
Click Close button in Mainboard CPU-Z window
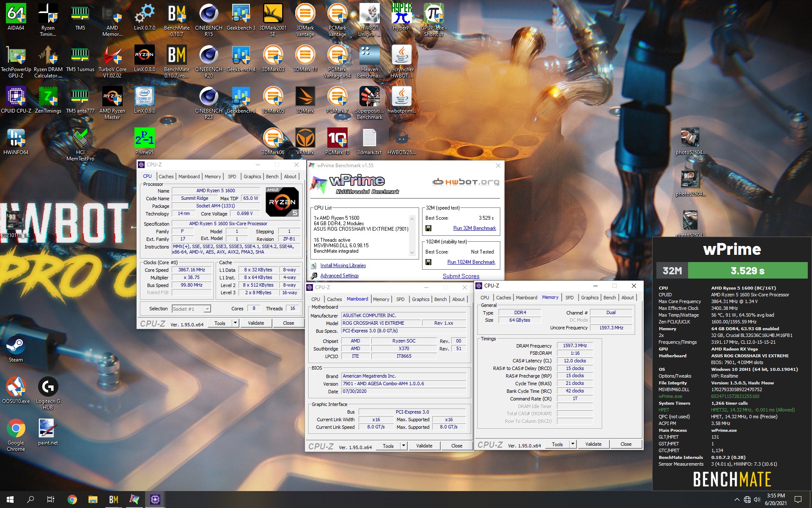(x=457, y=446)
